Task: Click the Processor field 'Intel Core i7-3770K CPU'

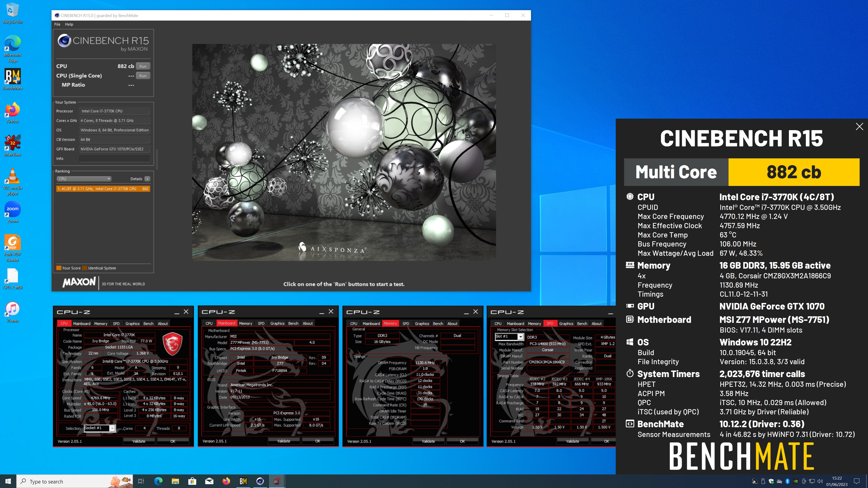Action: (115, 111)
